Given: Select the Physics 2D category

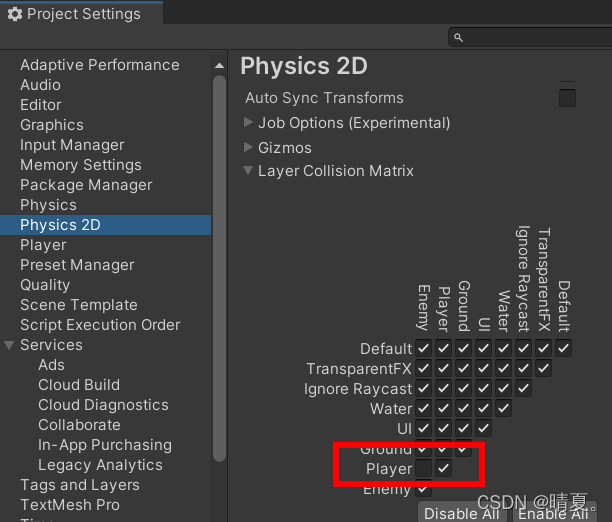Looking at the screenshot, I should click(105, 225).
